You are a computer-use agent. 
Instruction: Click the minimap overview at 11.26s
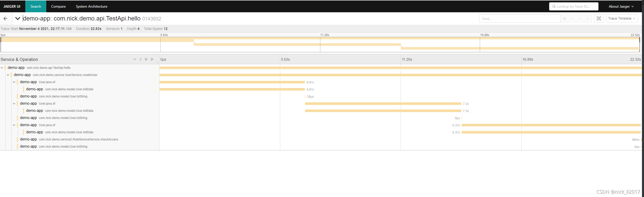click(320, 45)
